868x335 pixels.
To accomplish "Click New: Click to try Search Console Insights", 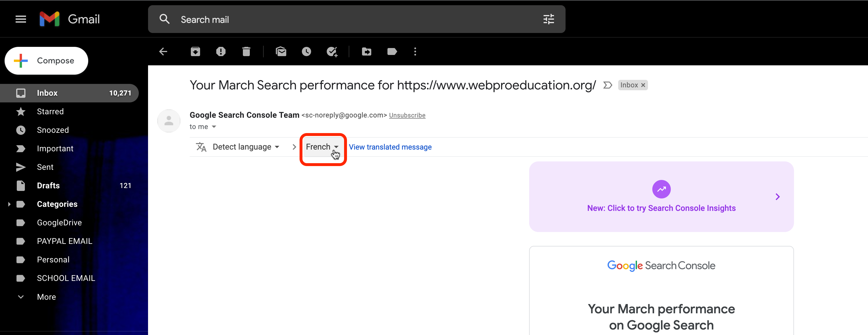I will pos(661,208).
